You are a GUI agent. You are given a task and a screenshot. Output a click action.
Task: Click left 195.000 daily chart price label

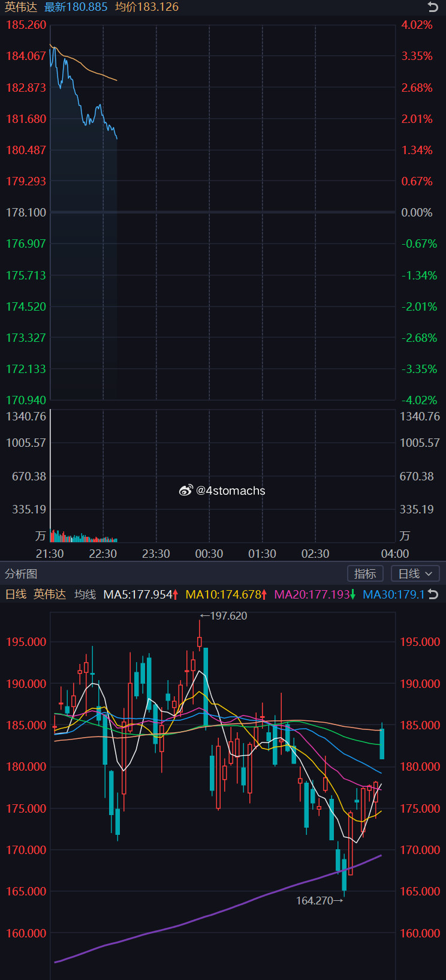26,642
